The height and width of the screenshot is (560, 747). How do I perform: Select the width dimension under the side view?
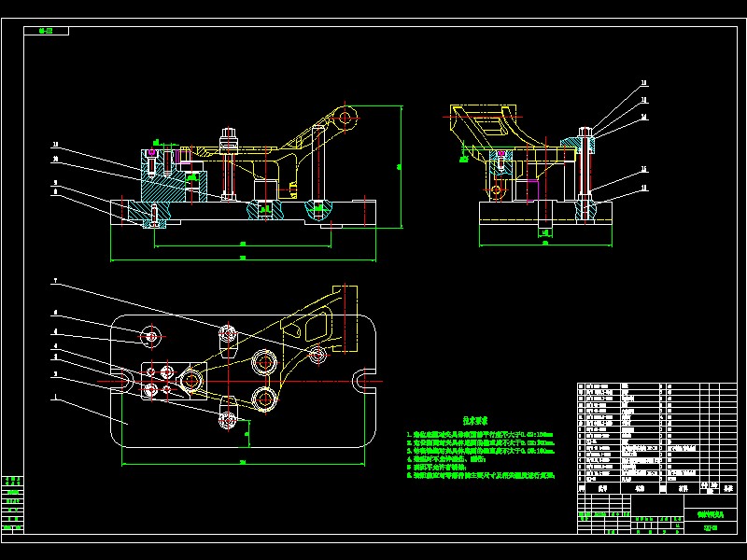click(x=545, y=243)
